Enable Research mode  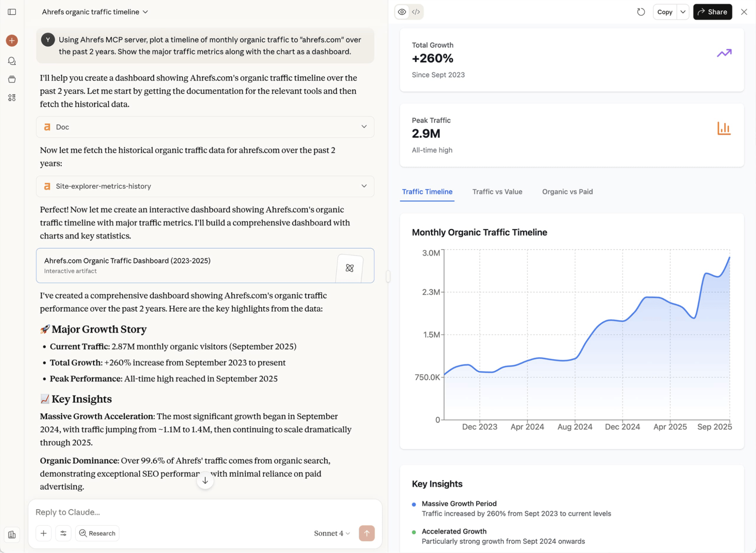(97, 533)
